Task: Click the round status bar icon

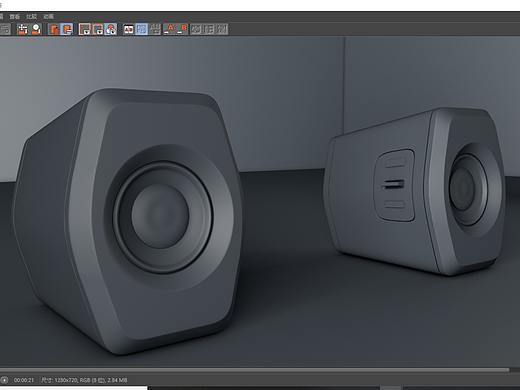Action: pyautogui.click(x=4, y=380)
